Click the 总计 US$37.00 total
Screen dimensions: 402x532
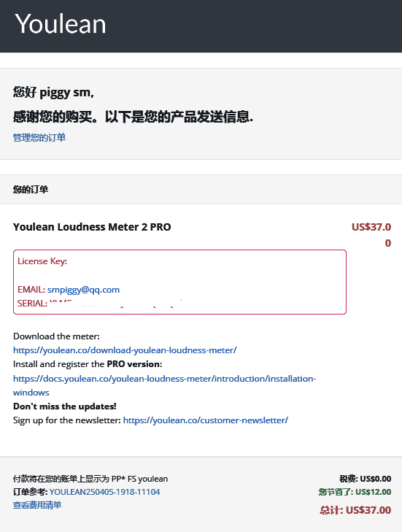[x=355, y=510]
